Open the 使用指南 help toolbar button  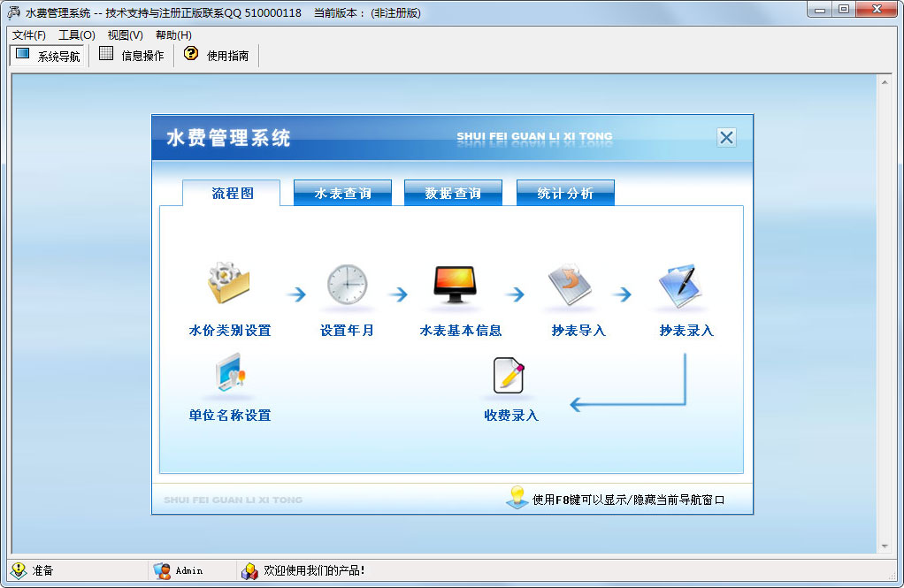coord(217,56)
